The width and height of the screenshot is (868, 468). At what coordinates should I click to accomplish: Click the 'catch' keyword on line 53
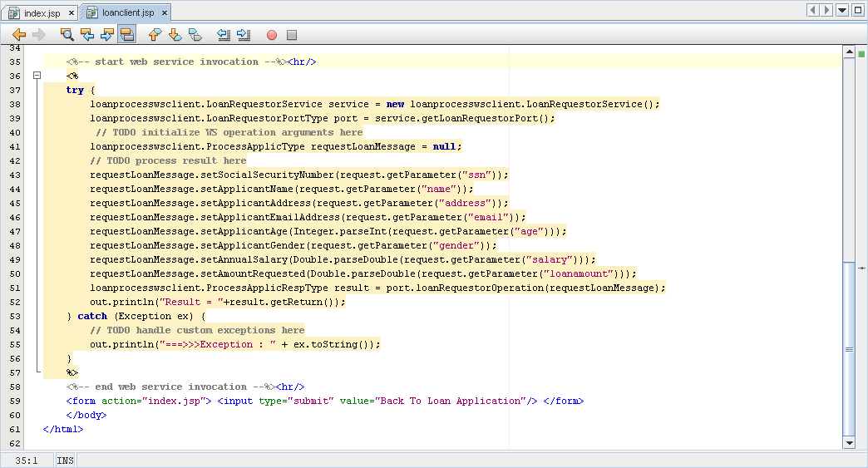point(92,316)
